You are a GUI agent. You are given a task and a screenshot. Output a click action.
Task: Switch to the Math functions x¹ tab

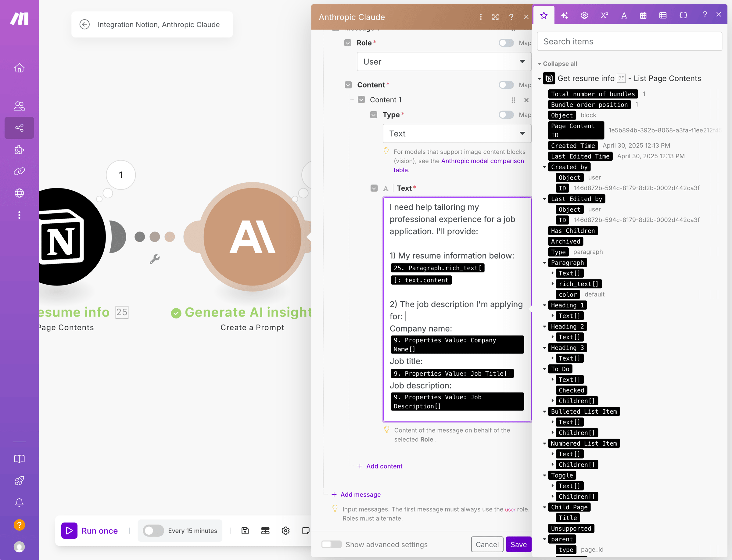pyautogui.click(x=604, y=15)
